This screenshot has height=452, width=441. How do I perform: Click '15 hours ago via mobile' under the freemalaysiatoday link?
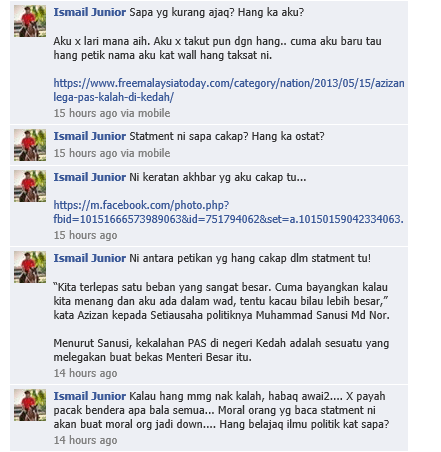(x=112, y=113)
